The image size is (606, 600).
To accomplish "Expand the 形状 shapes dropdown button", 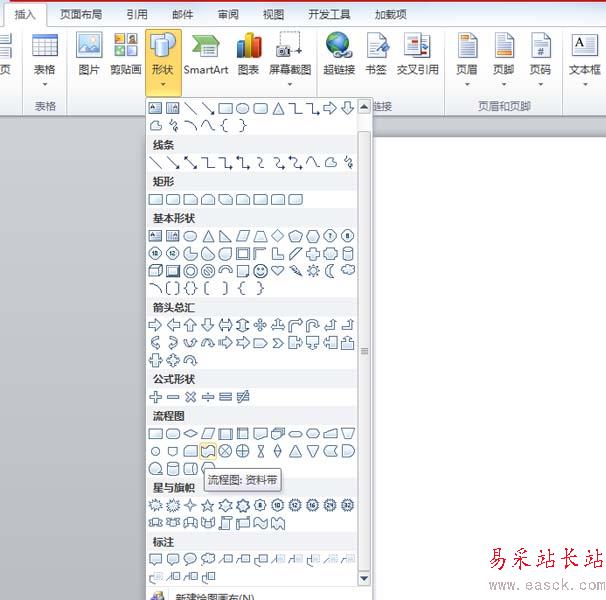I will click(x=163, y=62).
